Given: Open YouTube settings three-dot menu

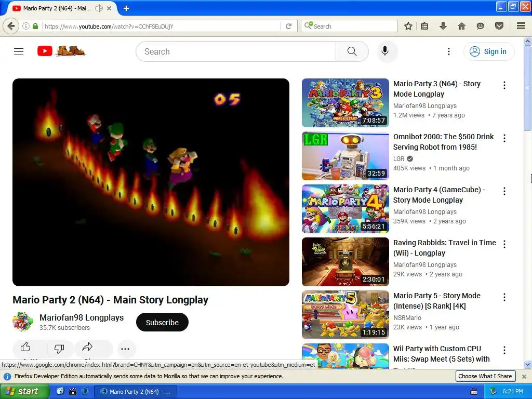Looking at the screenshot, I should click(448, 51).
